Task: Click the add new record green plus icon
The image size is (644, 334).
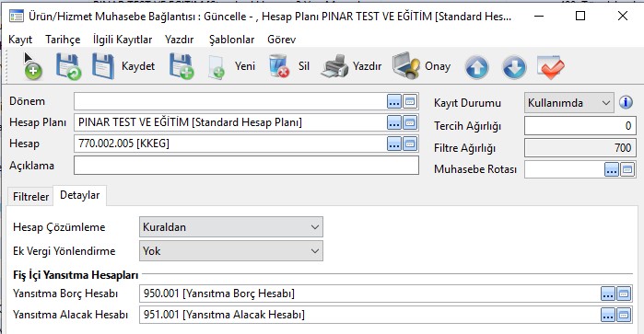Action: (x=32, y=66)
